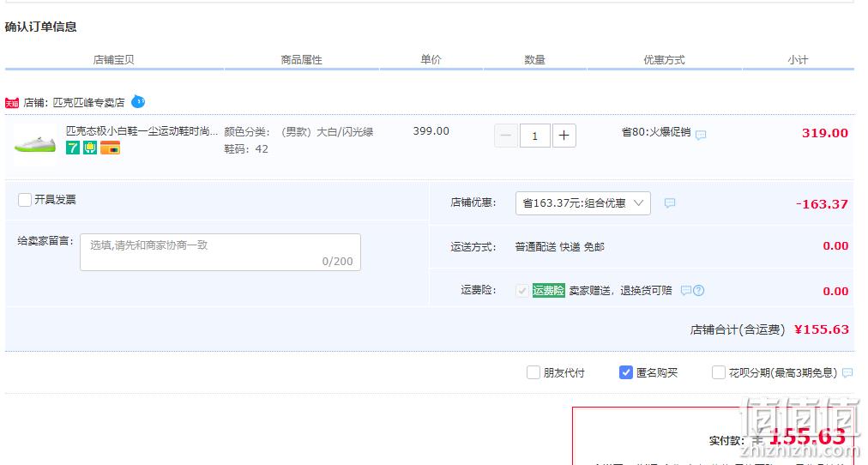
Task: Click the 颜色分类 (男款) 大白/闪光绿 text
Action: 299,132
